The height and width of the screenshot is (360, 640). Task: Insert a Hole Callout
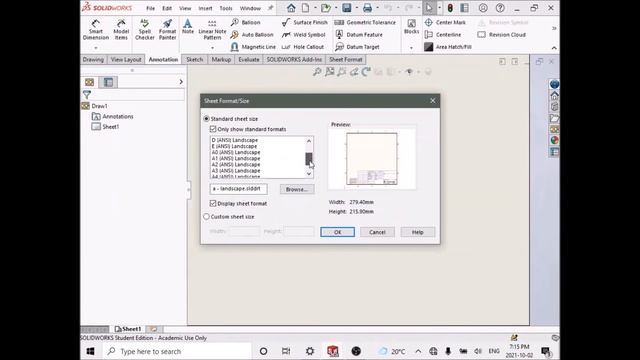[x=303, y=47]
